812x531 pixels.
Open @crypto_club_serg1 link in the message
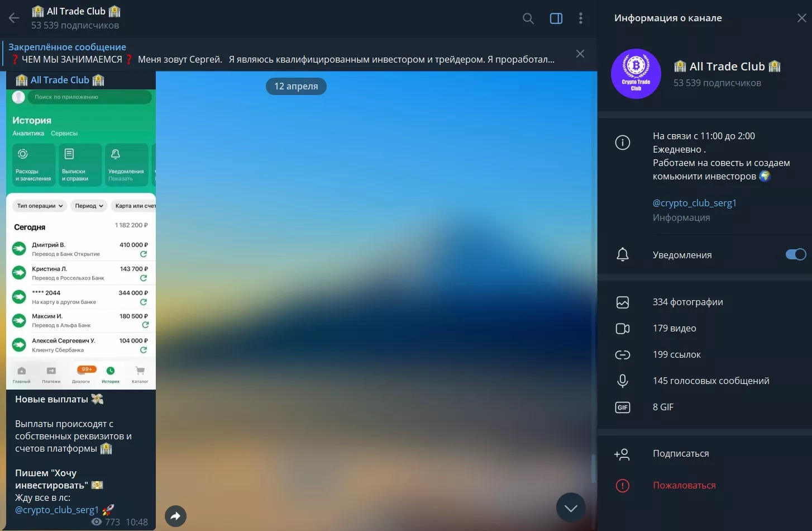click(56, 510)
